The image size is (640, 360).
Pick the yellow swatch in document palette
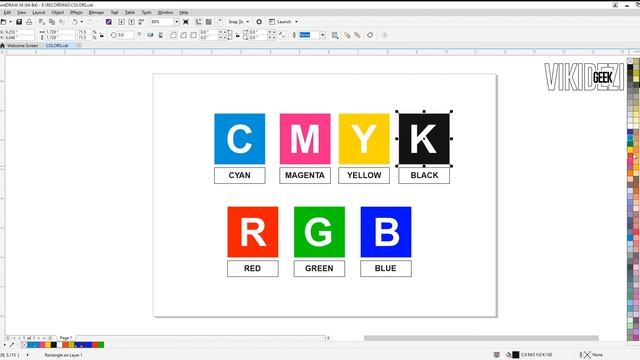tap(48, 345)
